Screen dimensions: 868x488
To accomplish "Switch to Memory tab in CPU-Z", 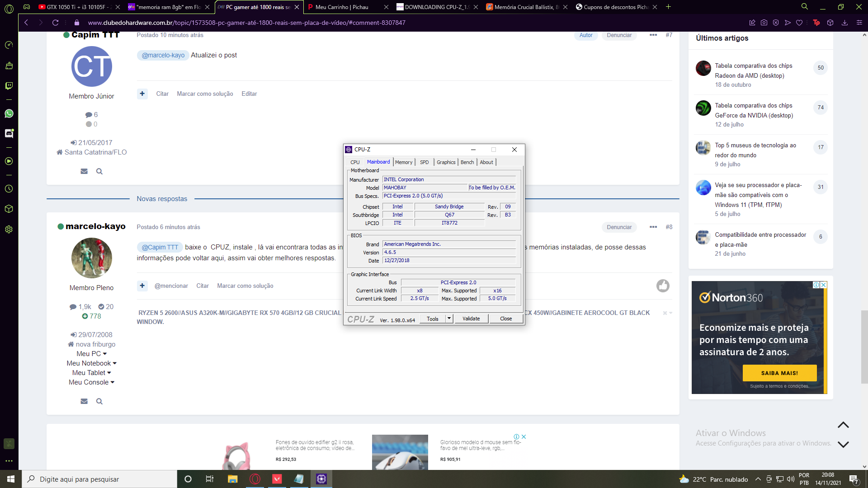I will click(x=404, y=162).
